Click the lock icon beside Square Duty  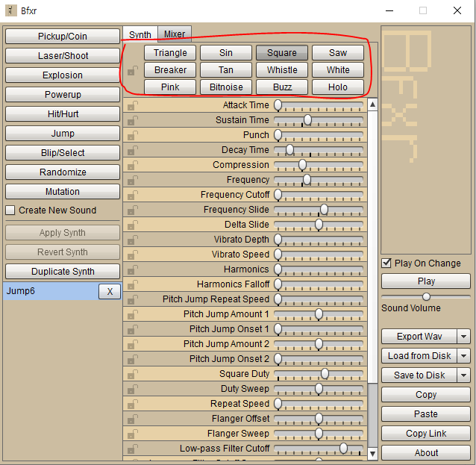pos(132,373)
